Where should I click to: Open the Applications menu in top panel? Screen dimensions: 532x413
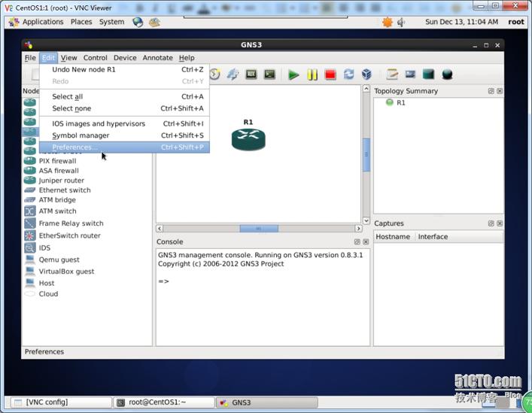[43, 22]
